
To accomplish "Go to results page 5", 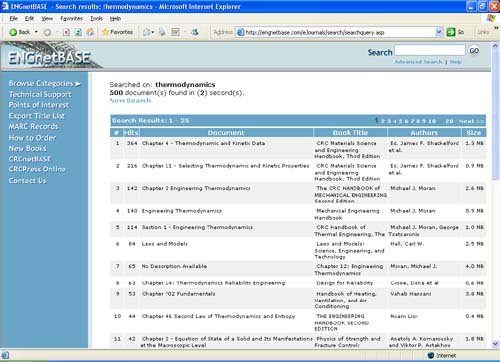I will click(401, 121).
